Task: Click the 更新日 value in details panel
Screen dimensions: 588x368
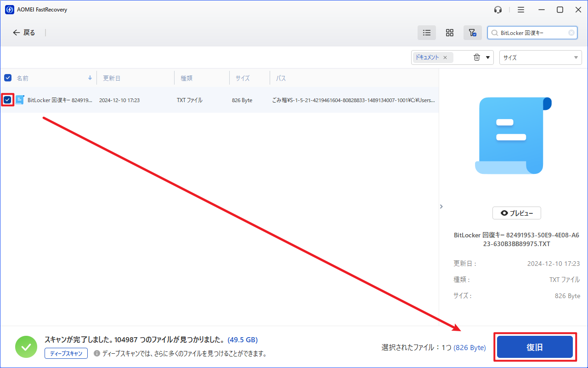Action: coord(554,264)
